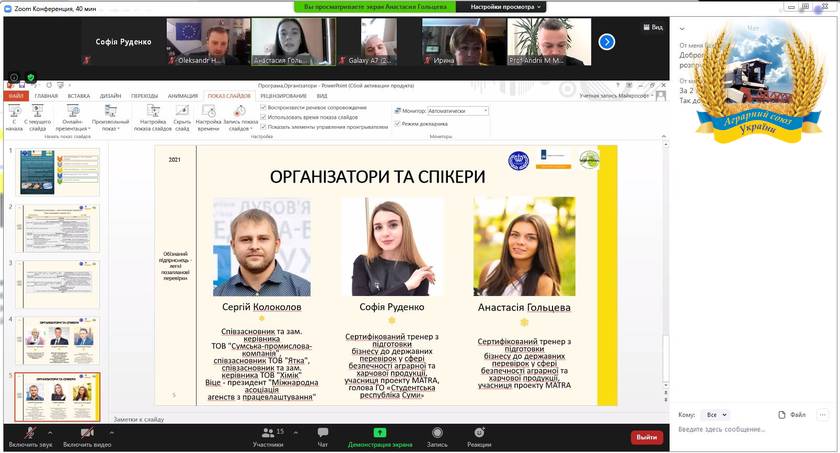Click the Настройка времени icon
840x453 pixels.
(208, 111)
